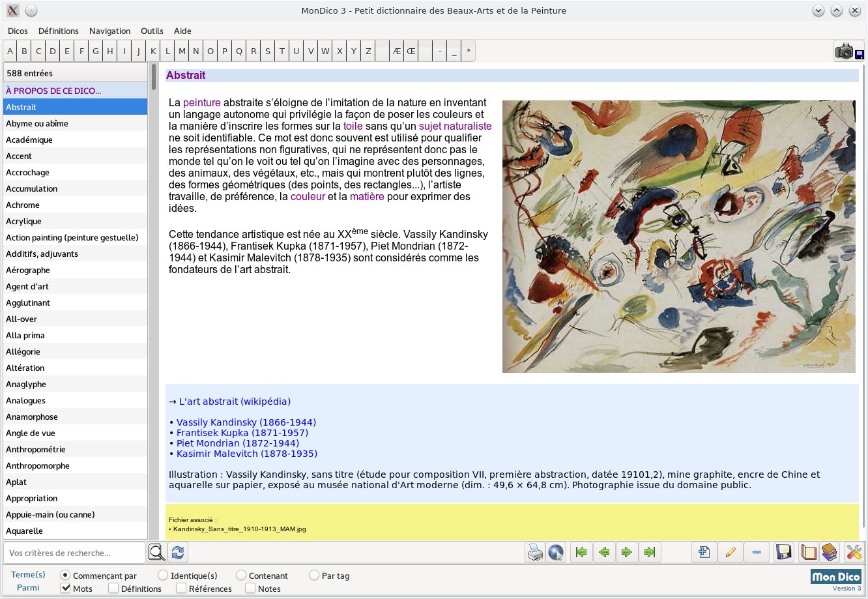Select 'Appuie-main (ou canne)' entry
The height and width of the screenshot is (599, 868).
76,514
